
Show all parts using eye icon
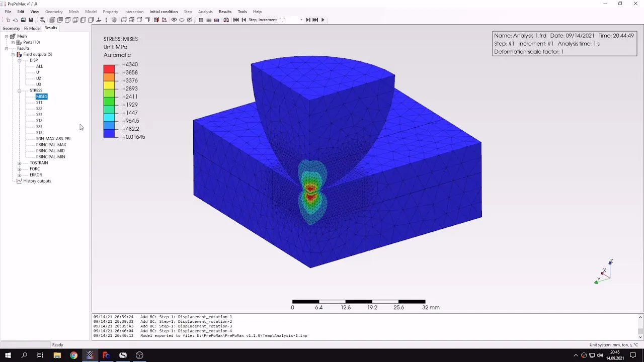(x=174, y=20)
